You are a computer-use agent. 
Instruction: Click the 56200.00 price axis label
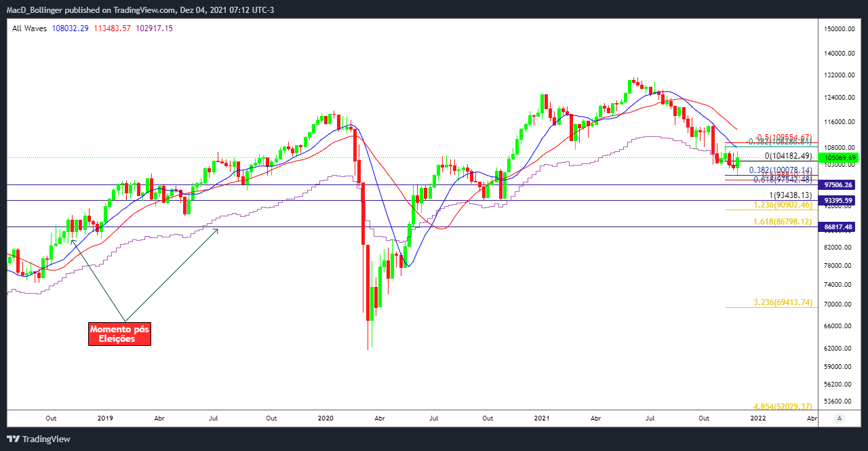838,383
